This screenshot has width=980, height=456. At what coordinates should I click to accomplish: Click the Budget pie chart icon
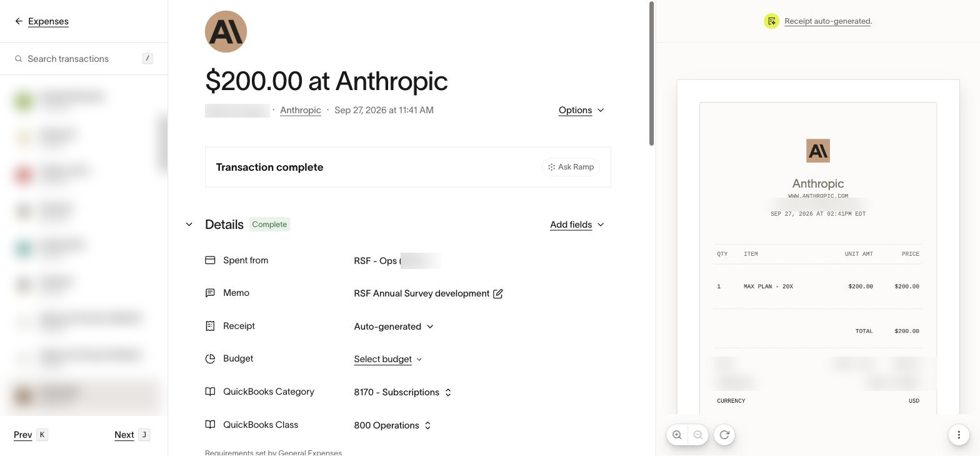click(210, 358)
